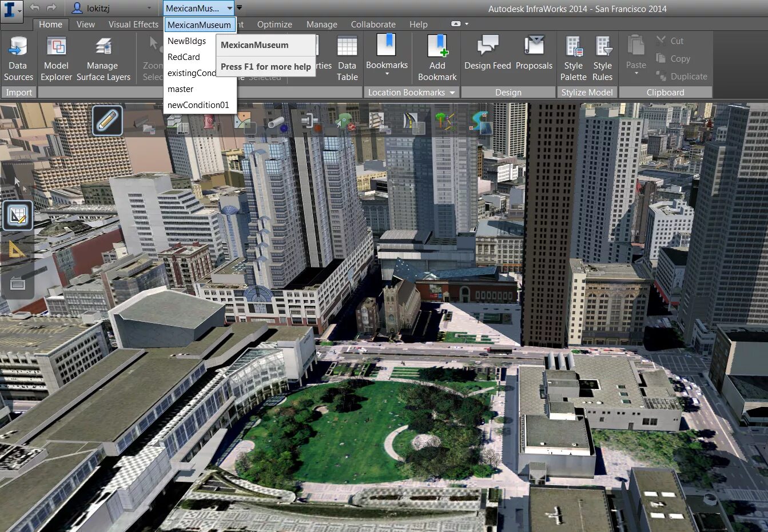
Task: Click Add Bookmark
Action: point(437,57)
